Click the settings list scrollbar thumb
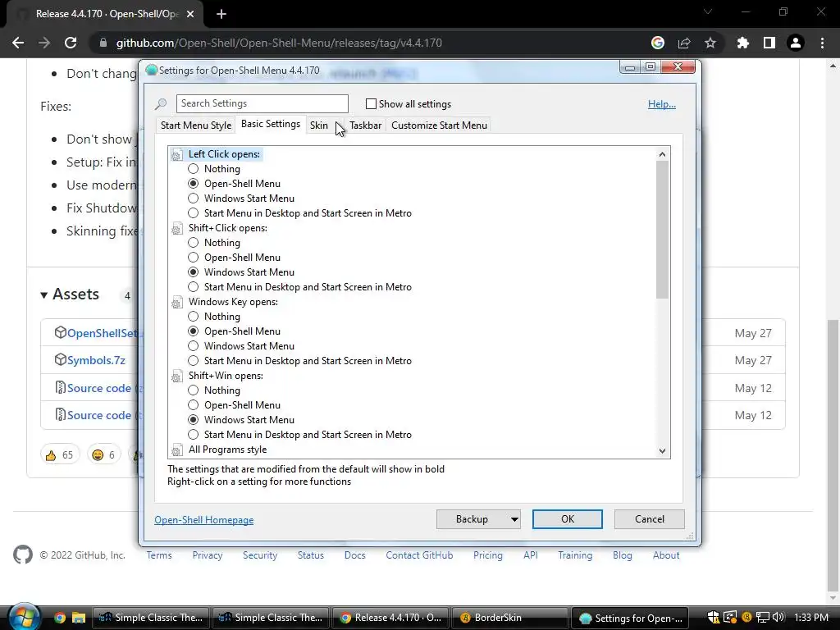840x630 pixels. 663,230
